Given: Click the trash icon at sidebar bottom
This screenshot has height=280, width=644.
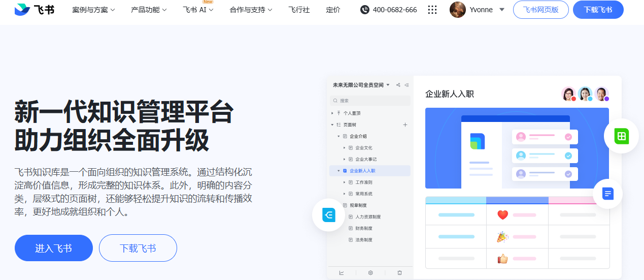Looking at the screenshot, I should point(399,273).
